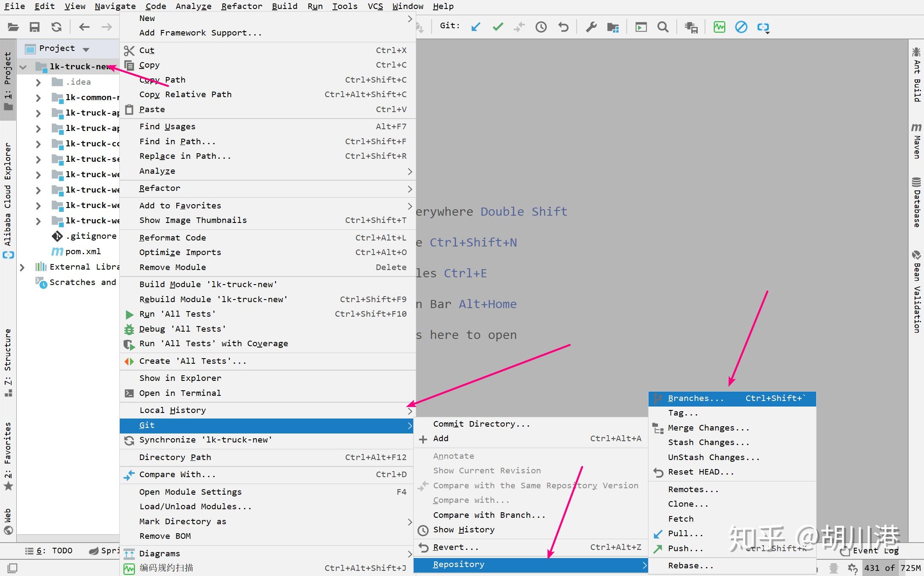This screenshot has height=576, width=924.
Task: Click the Git rollback revert icon
Action: [x=563, y=27]
